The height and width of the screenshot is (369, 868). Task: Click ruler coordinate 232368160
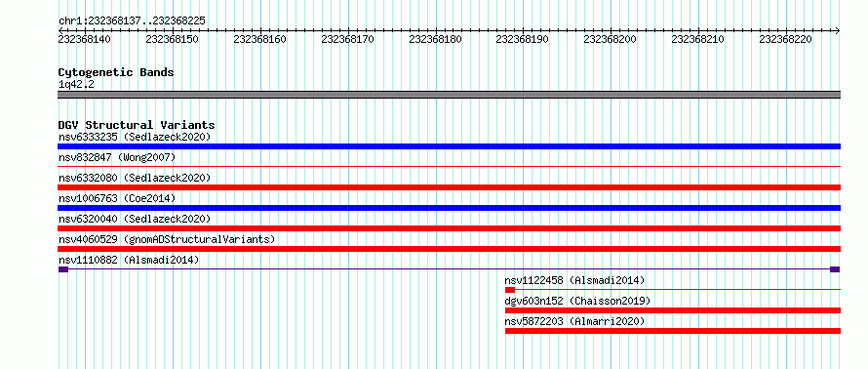[260, 39]
